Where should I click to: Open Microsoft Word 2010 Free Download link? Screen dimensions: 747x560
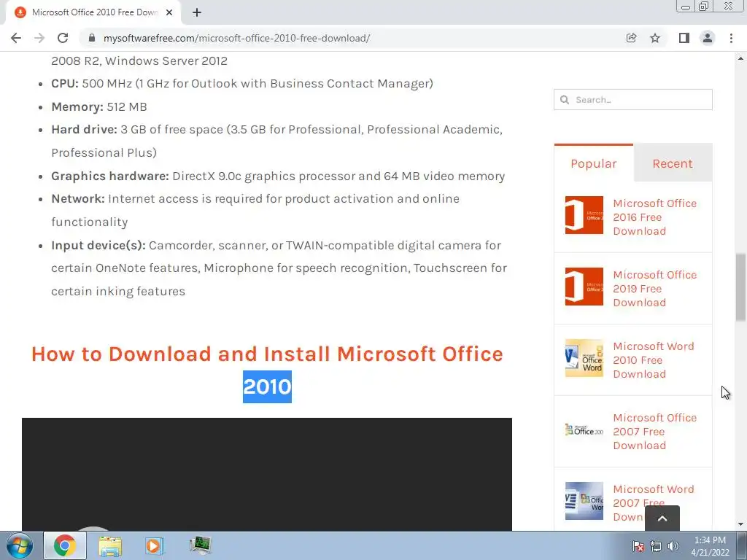point(653,360)
